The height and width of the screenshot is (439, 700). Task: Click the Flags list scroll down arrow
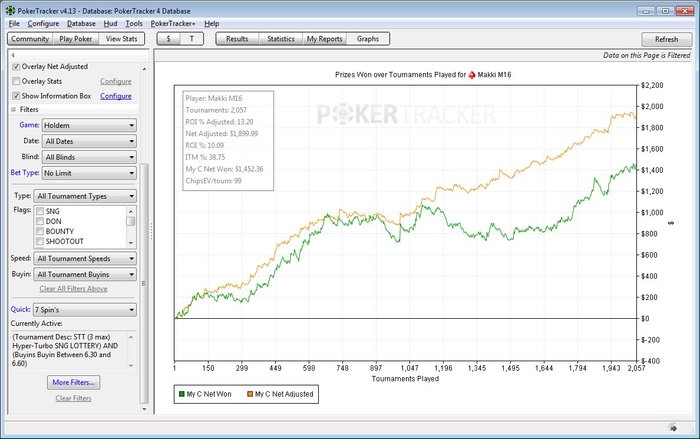coord(130,243)
